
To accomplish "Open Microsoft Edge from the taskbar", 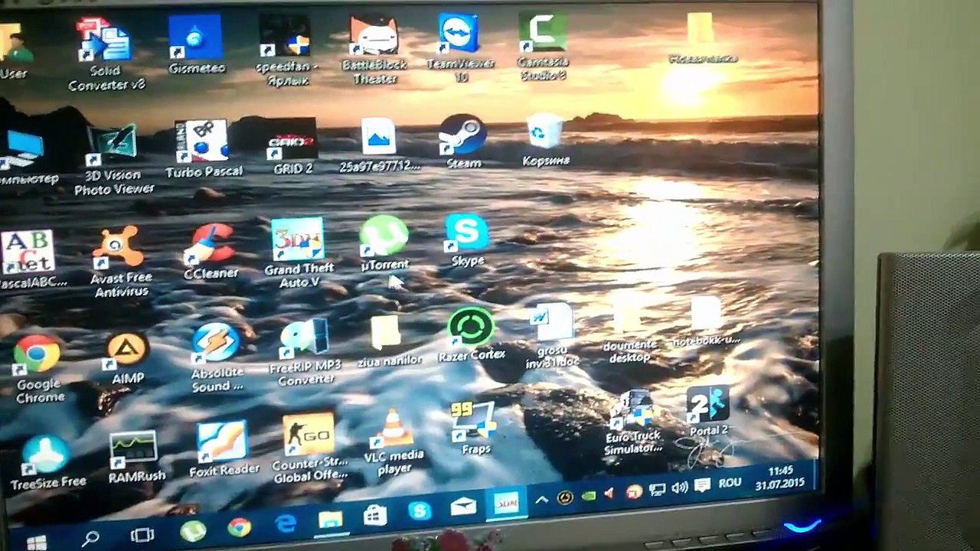I will click(286, 523).
